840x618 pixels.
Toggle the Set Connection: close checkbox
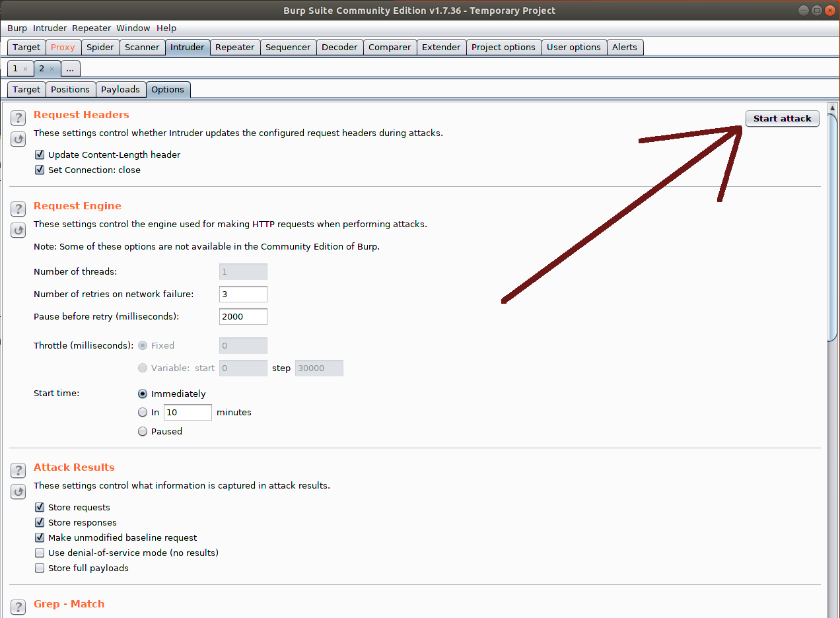pos(40,170)
